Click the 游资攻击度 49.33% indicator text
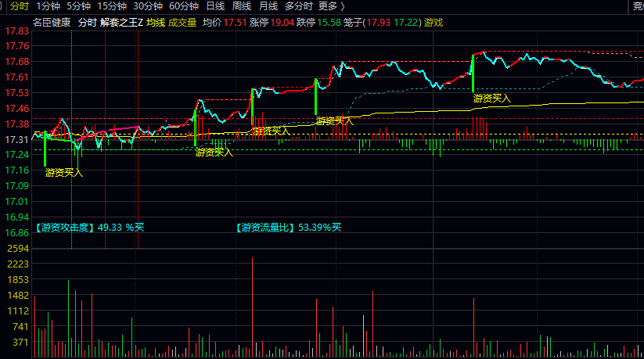Screen dimensions: 644x359 pyautogui.click(x=88, y=227)
